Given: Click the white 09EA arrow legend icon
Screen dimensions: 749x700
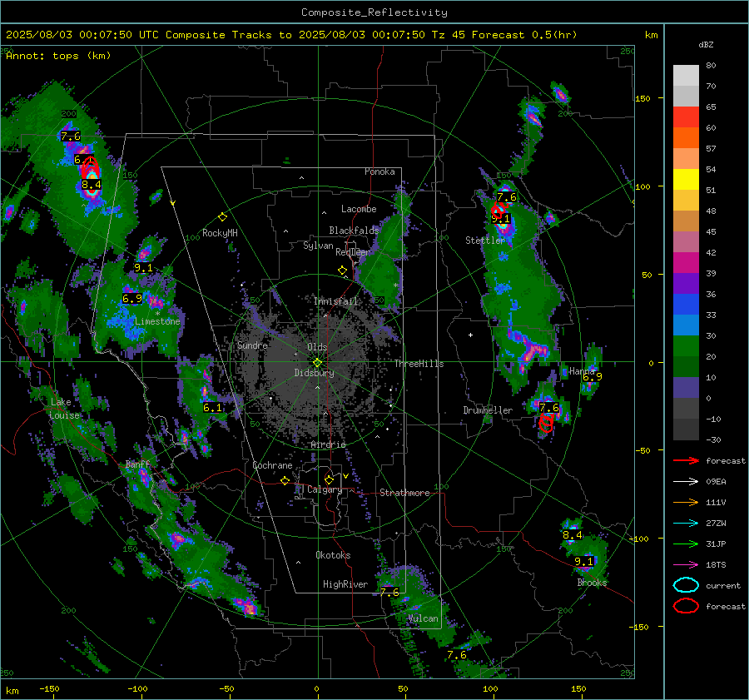Looking at the screenshot, I should pyautogui.click(x=686, y=482).
